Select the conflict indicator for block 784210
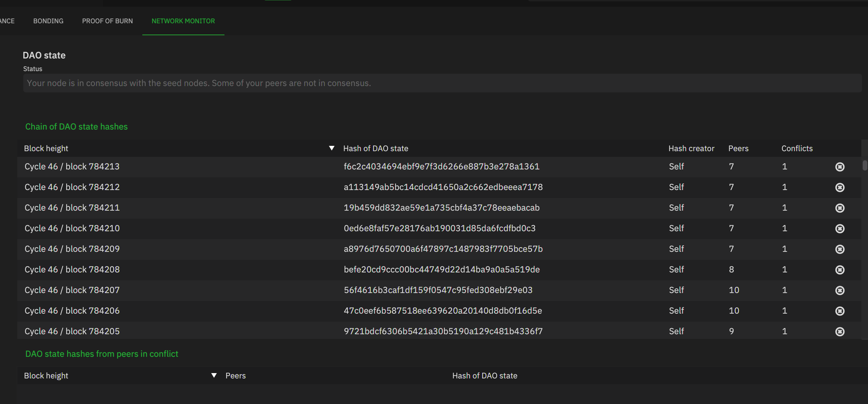868x404 pixels. click(840, 229)
